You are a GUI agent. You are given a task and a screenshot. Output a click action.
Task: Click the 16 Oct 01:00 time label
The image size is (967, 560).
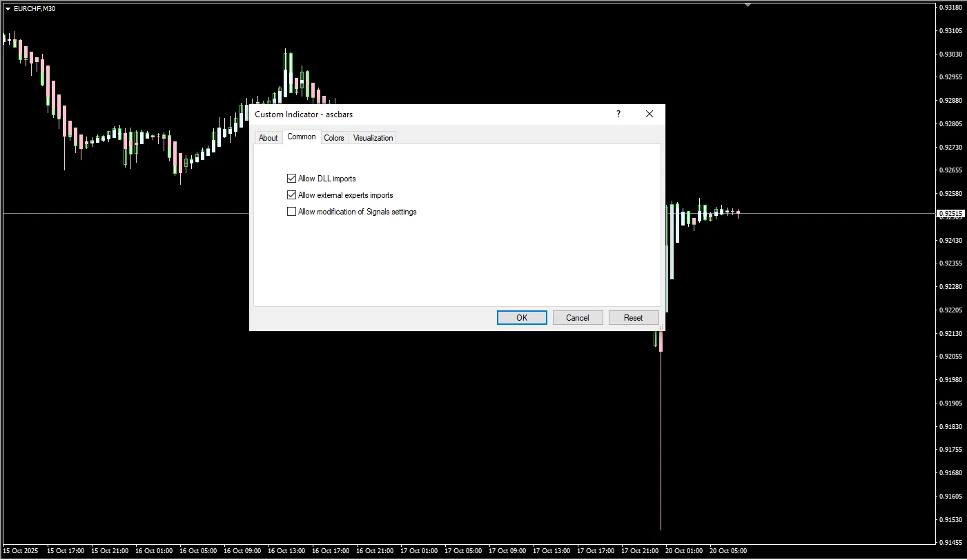[154, 551]
